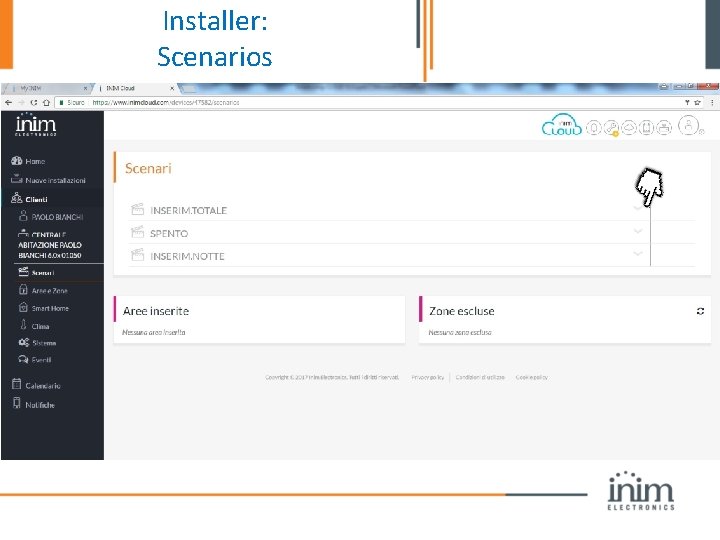Open the Cookie policy link

tap(531, 377)
